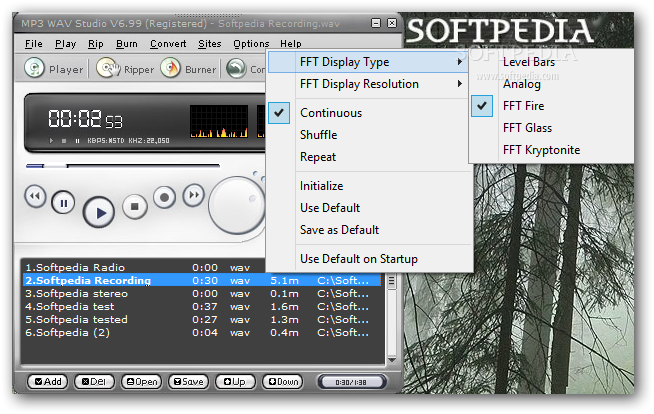This screenshot has height=414, width=654.
Task: Select playlist row 2.Softpedia Recording
Action: [202, 280]
